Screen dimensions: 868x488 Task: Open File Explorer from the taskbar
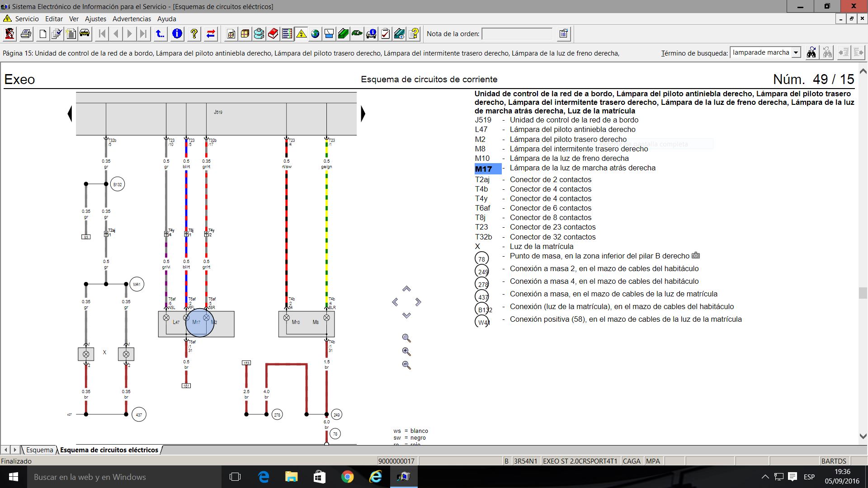(x=292, y=477)
